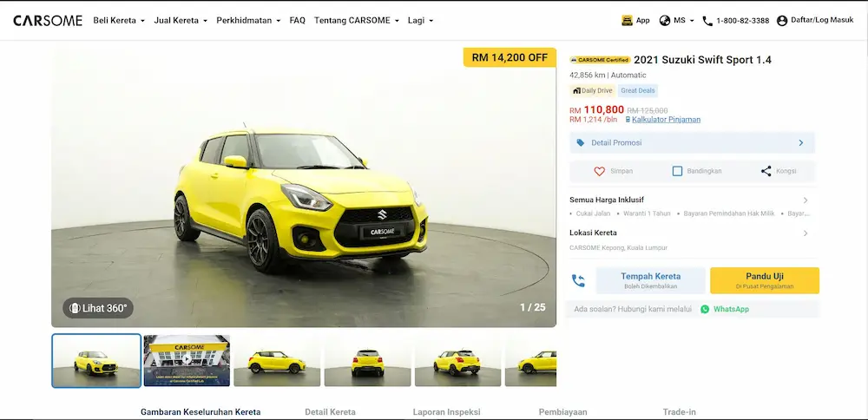868x420 pixels.
Task: Tick the Bandingkan compare checkbox
Action: click(677, 172)
